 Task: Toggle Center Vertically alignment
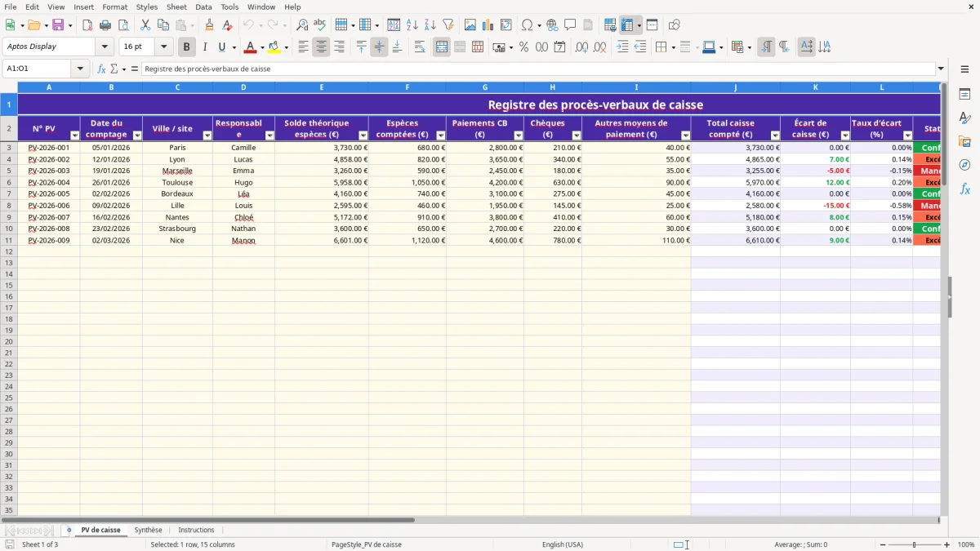point(379,47)
